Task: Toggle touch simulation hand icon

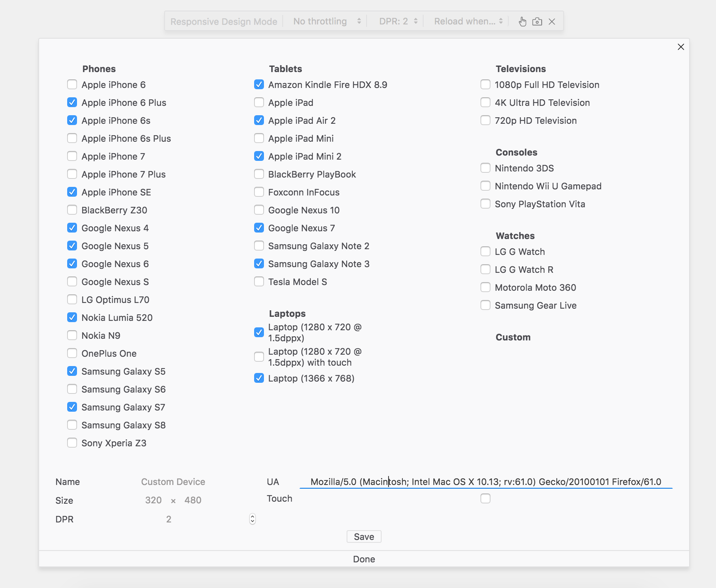Action: tap(523, 22)
